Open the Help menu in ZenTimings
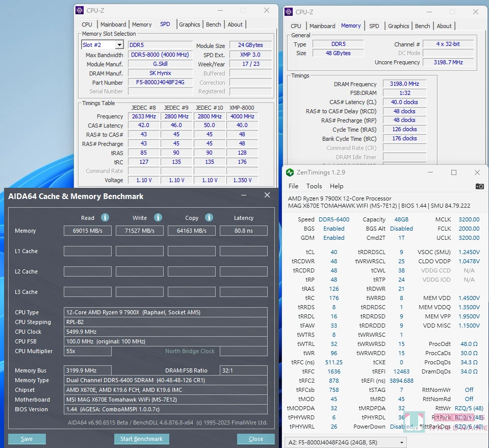 coord(337,186)
